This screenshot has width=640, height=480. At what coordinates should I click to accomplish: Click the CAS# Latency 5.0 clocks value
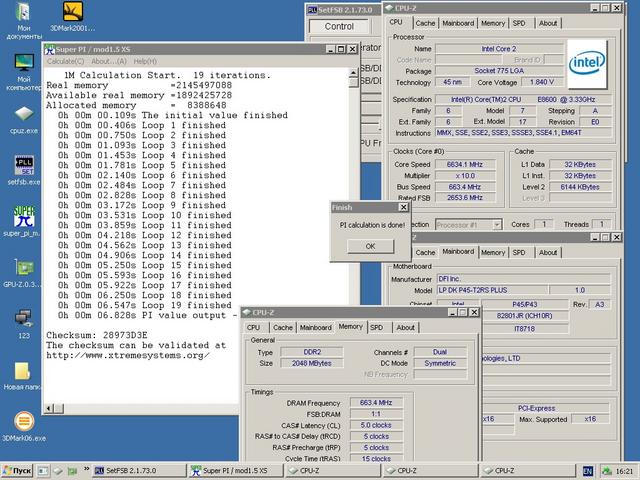(x=376, y=425)
